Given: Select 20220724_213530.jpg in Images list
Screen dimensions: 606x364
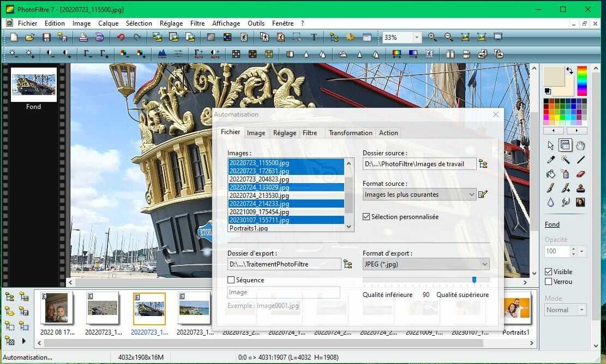Looking at the screenshot, I should [286, 195].
